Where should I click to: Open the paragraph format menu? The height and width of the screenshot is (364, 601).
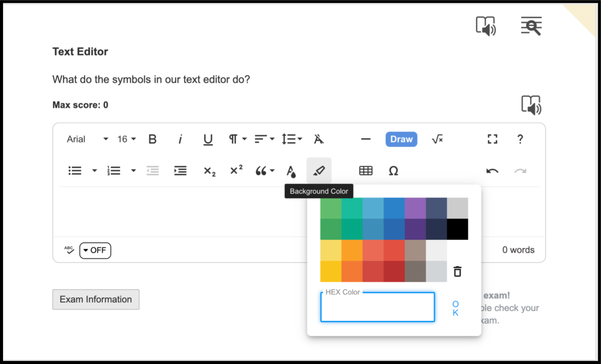pyautogui.click(x=237, y=139)
